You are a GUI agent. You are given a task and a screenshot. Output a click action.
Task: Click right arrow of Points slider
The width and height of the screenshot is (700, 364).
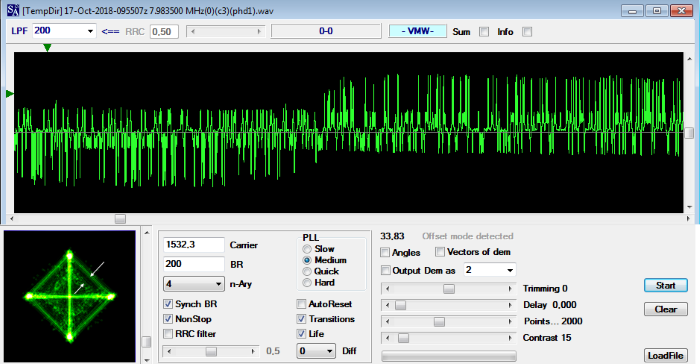pos(510,322)
